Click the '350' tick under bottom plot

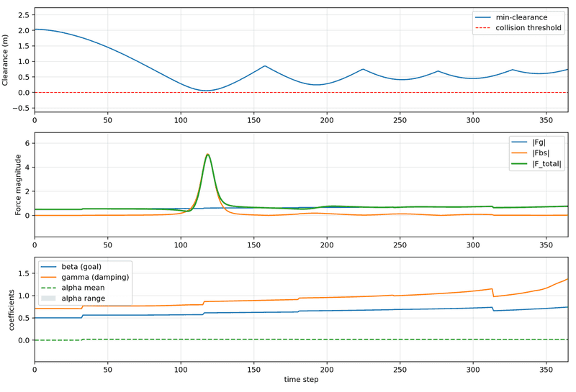546,369
